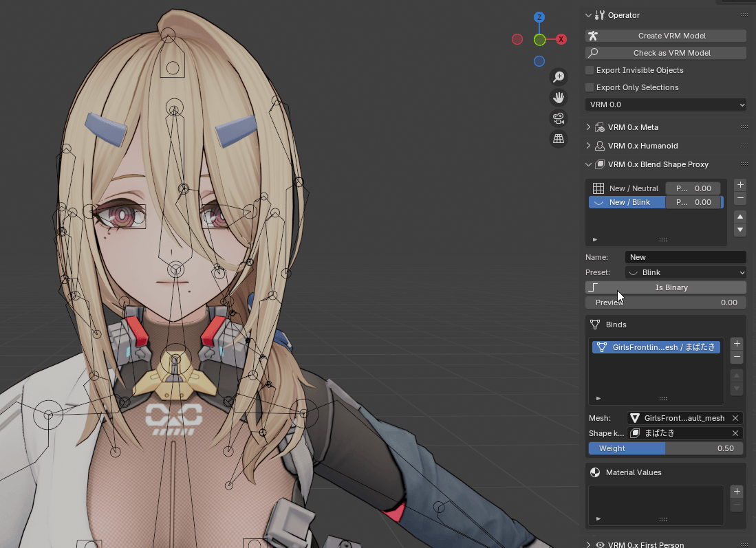Enable Export Only Selections checkbox
The width and height of the screenshot is (756, 548).
(x=589, y=87)
